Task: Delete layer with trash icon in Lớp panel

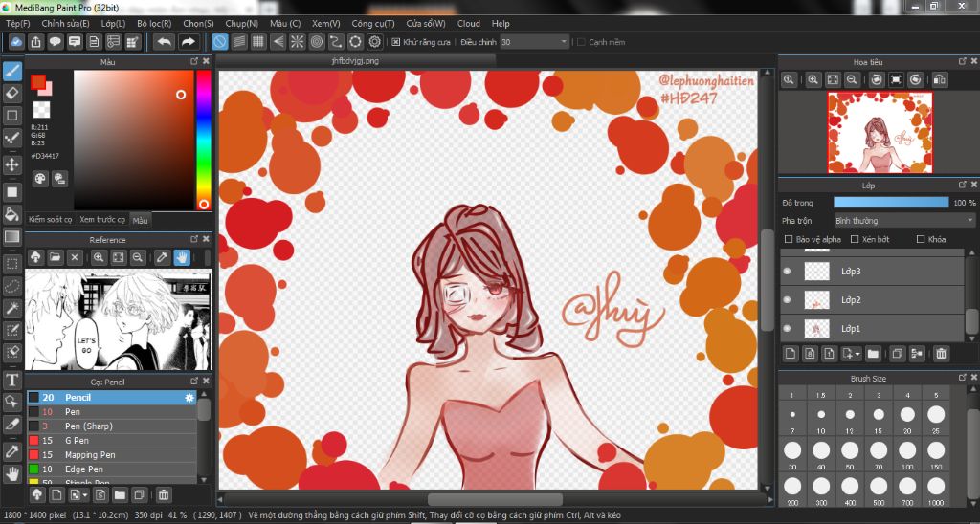Action: (x=942, y=354)
